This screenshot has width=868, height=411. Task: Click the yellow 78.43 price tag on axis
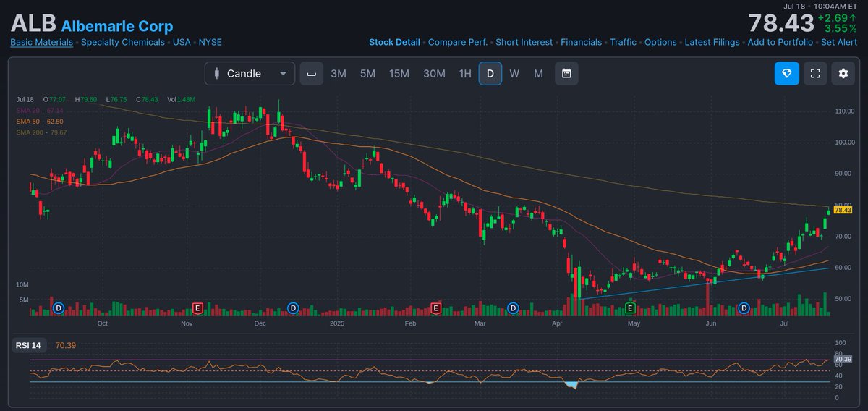(843, 210)
